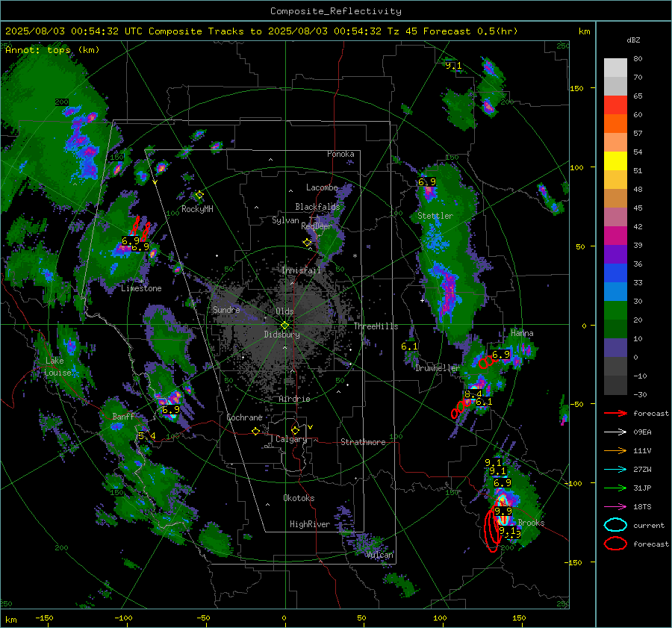672x628 pixels.
Task: Click the 6.9 storm top value above Stettler
Action: 427,182
